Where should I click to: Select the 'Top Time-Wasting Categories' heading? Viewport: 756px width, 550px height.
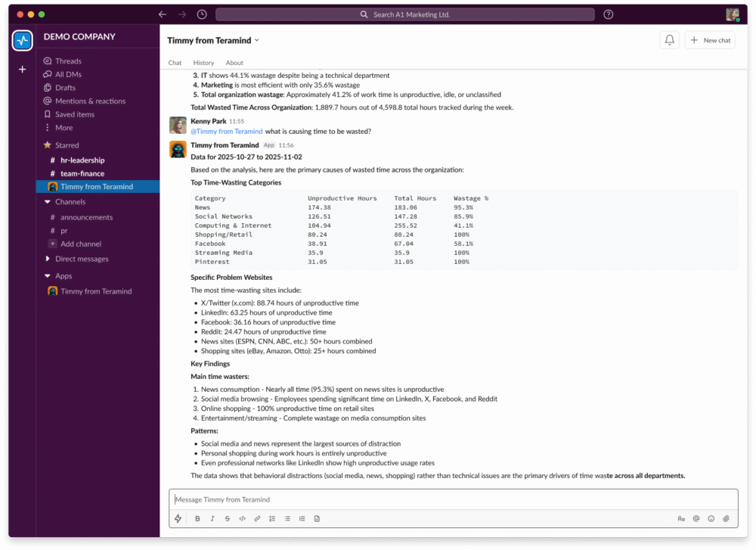point(236,183)
